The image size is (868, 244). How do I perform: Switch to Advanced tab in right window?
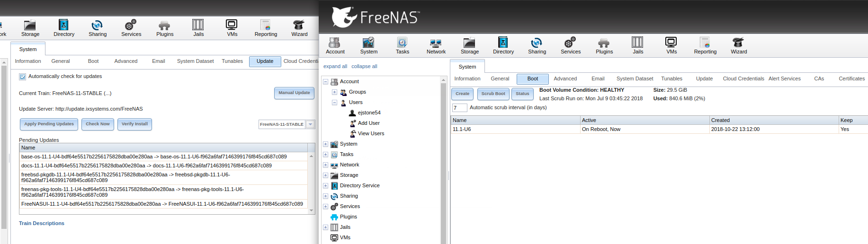pyautogui.click(x=565, y=79)
